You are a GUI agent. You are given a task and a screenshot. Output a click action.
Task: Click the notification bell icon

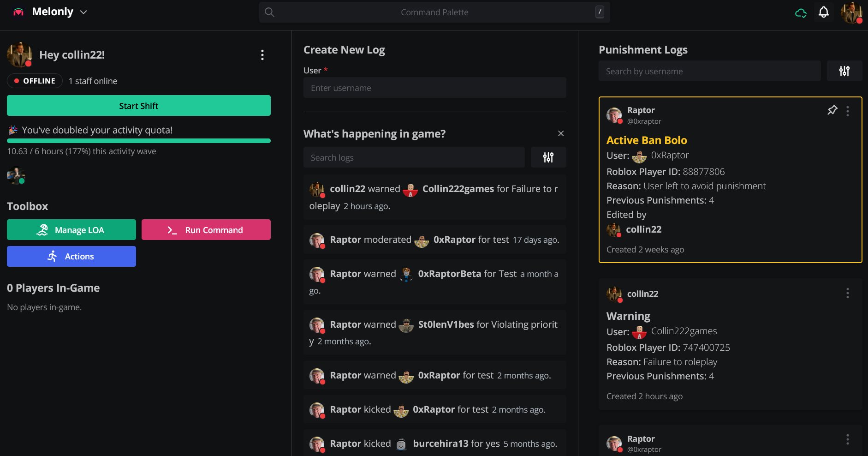823,12
